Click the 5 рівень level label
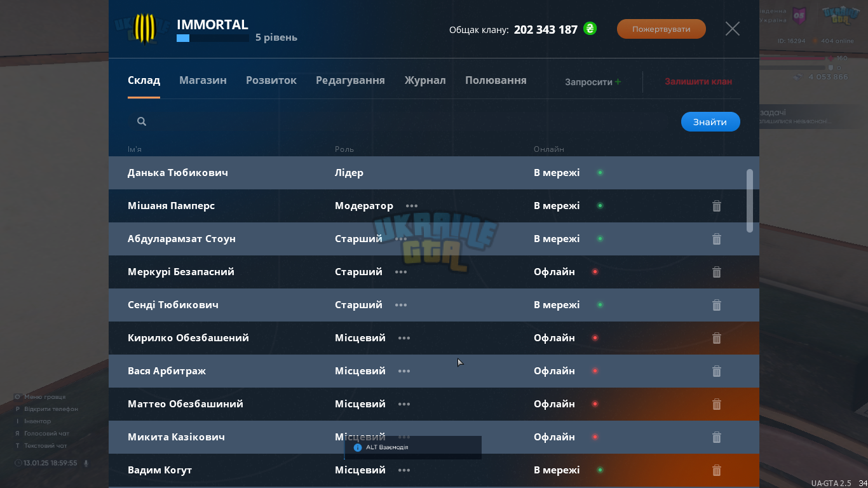The image size is (868, 488). pos(276,37)
